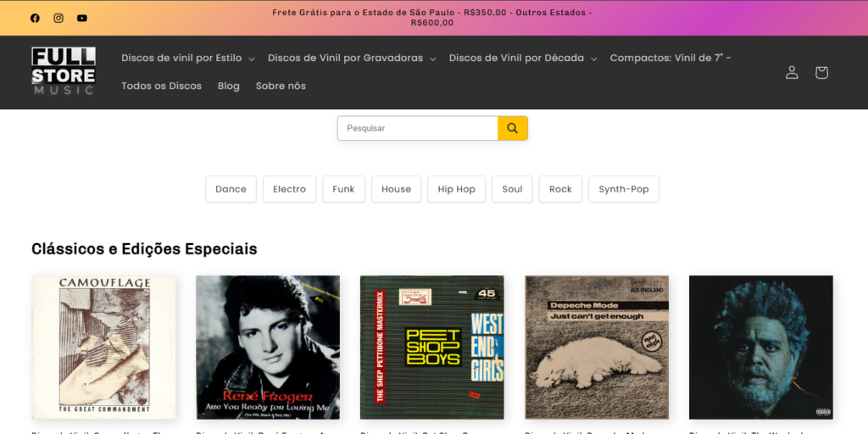Expand Discos de Vinil por Gravadoras menu

coord(351,58)
